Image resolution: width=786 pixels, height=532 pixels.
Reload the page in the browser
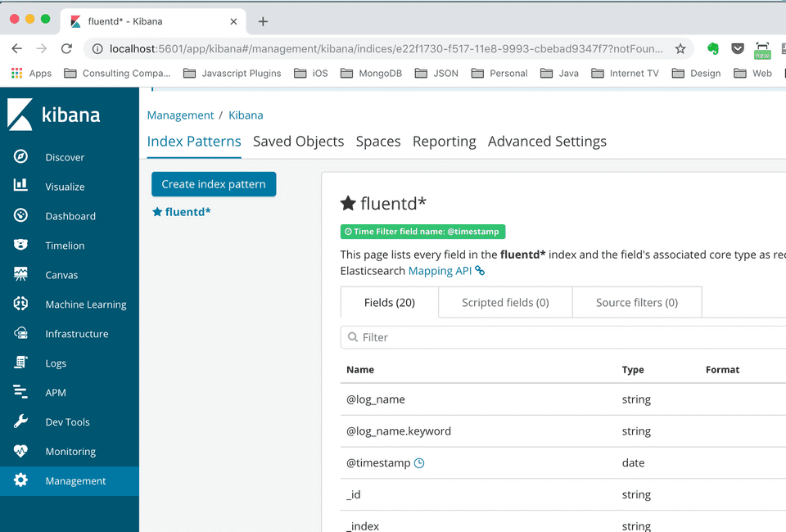click(x=67, y=49)
